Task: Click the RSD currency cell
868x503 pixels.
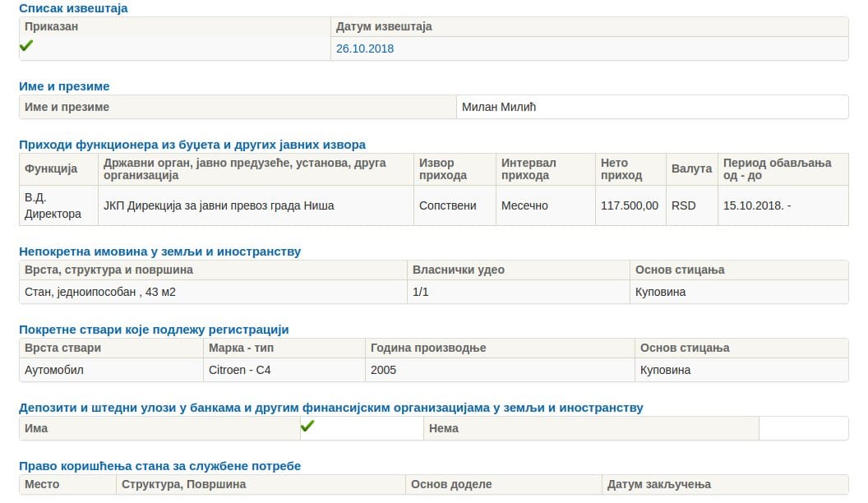Action: [x=683, y=205]
